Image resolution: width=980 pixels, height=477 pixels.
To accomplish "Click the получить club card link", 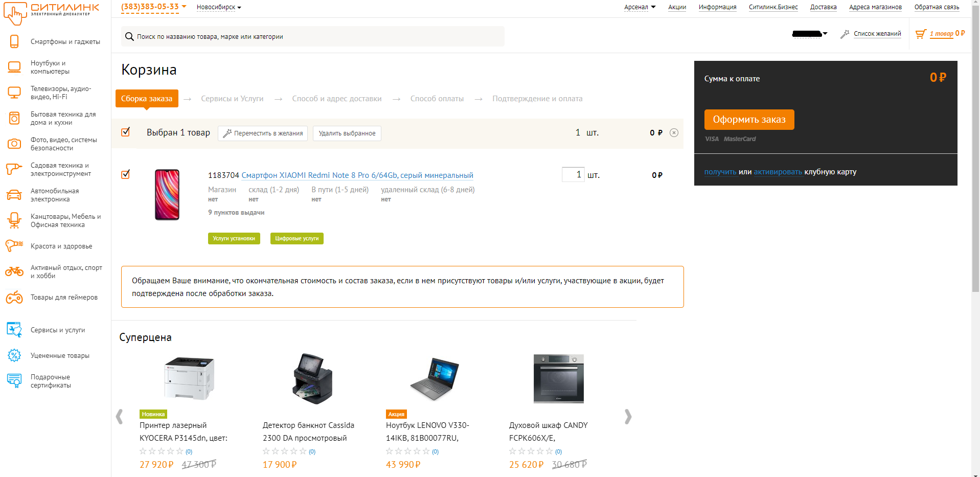I will pos(720,172).
